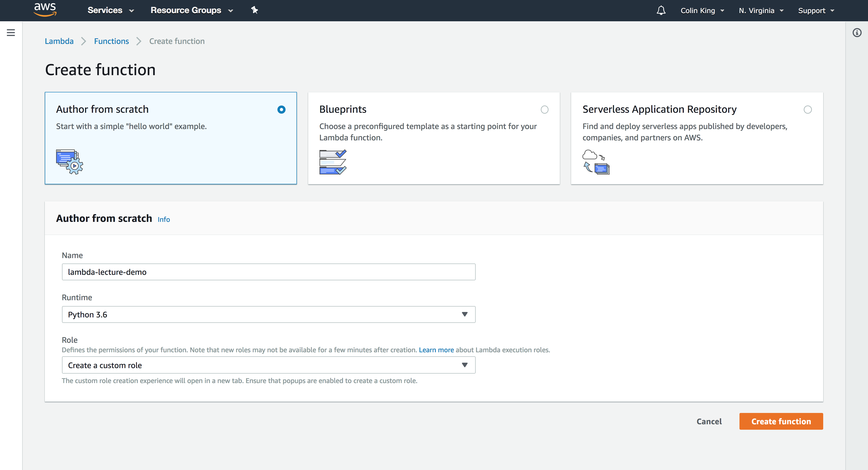
Task: Open the hamburger side navigation menu
Action: coord(11,33)
